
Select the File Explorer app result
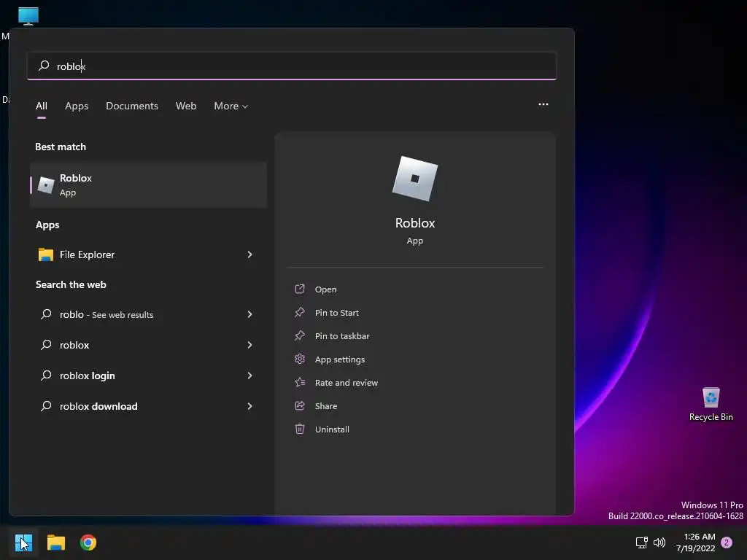point(148,254)
